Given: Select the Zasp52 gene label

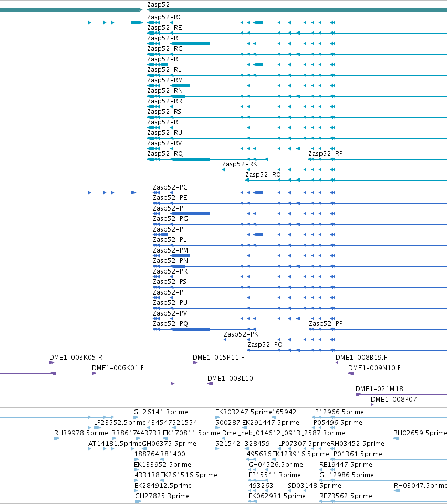Looking at the screenshot, I should point(158,5).
